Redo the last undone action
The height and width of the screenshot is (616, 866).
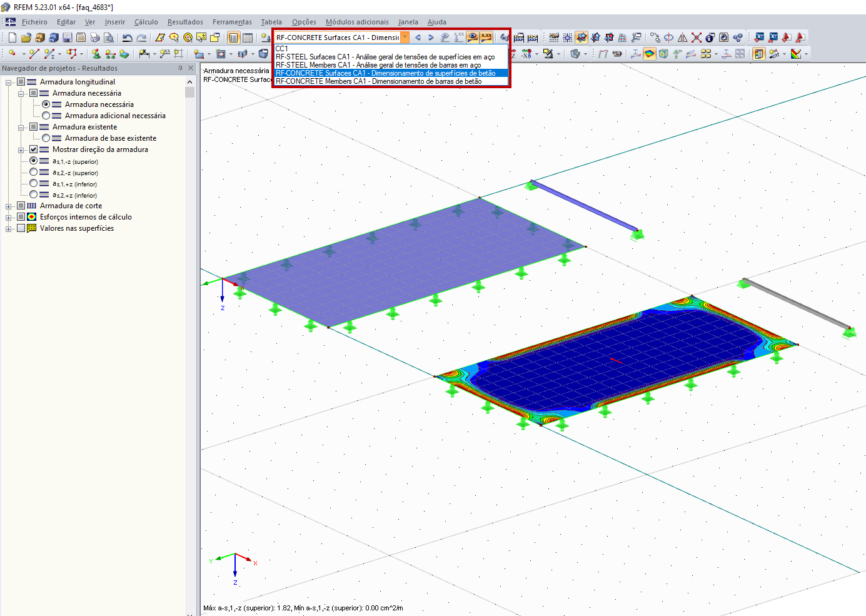[141, 38]
